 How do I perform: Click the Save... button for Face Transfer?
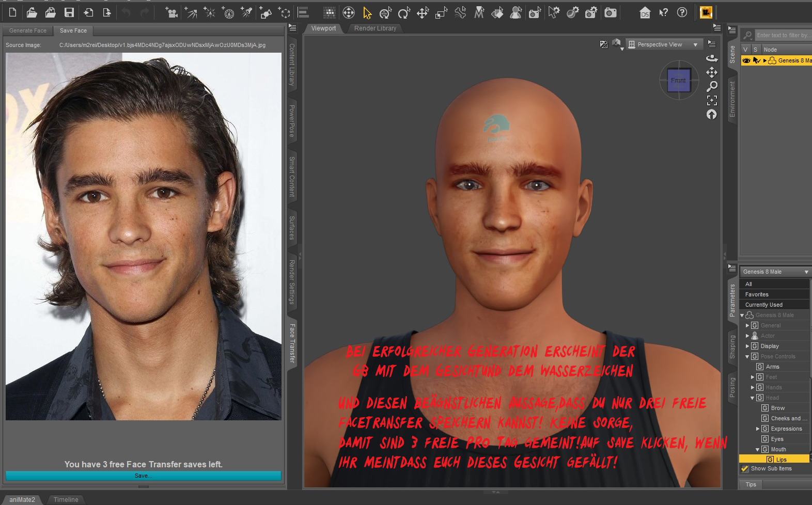coord(144,476)
